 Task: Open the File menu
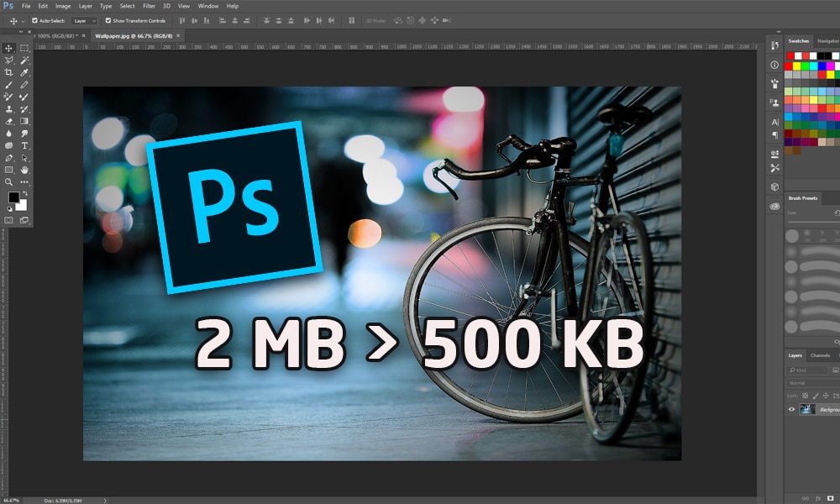pyautogui.click(x=26, y=7)
